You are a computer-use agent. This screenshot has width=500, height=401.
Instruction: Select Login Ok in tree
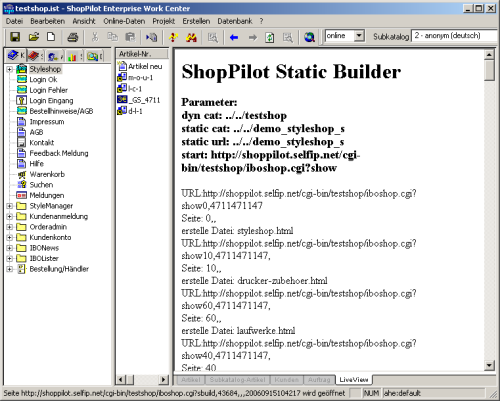(x=43, y=80)
